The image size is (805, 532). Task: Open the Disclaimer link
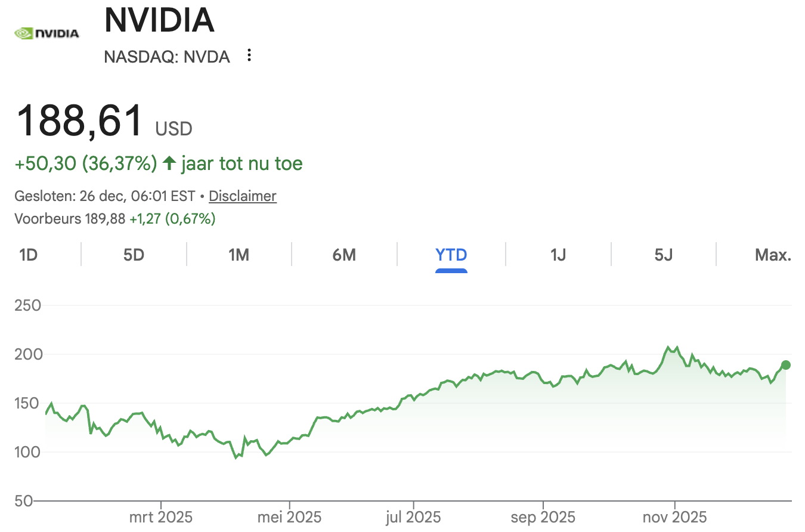tap(243, 196)
